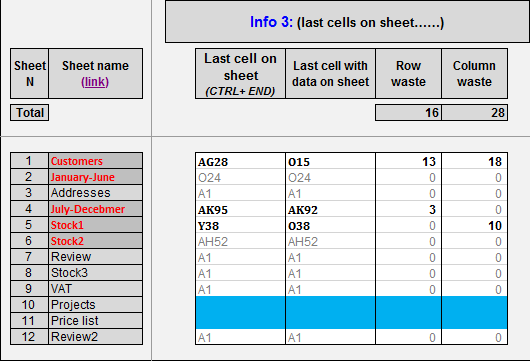Select row waste value 13
530x361 pixels.
pyautogui.click(x=408, y=162)
